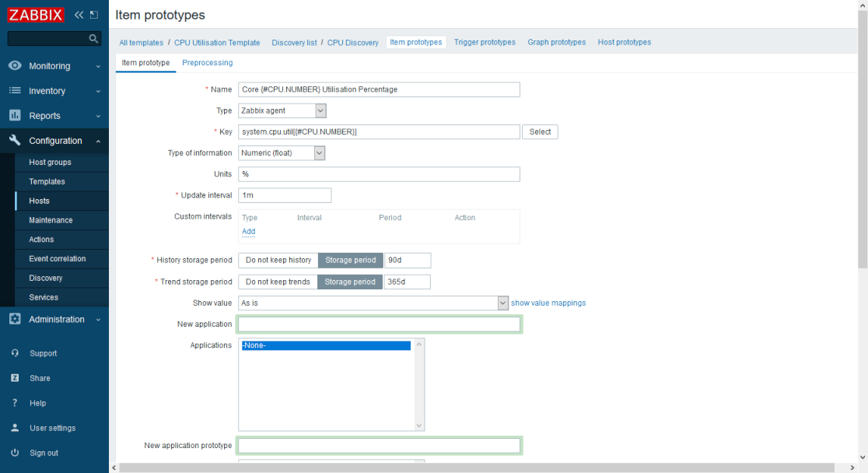Open the Graph prototypes tab
868x473 pixels.
556,42
